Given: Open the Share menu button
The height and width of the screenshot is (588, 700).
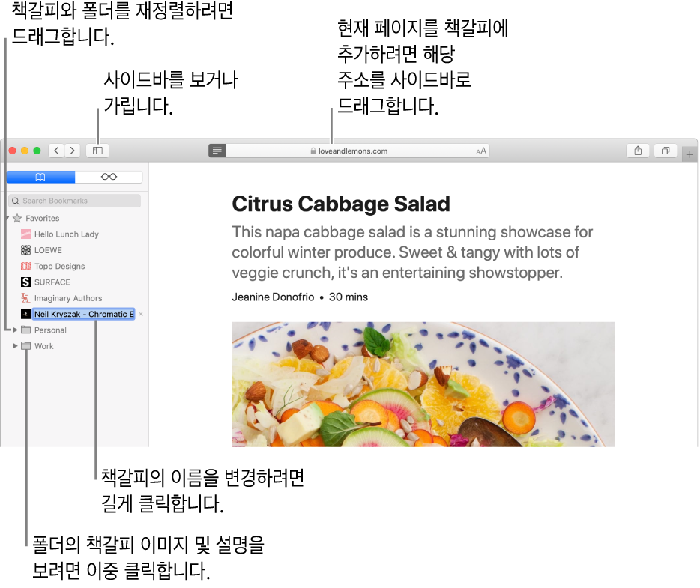Looking at the screenshot, I should (x=638, y=151).
